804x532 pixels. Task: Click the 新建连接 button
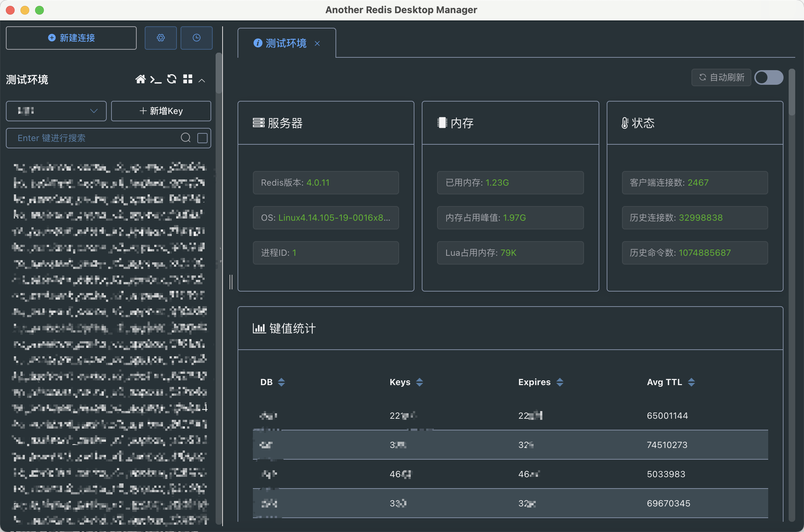tap(71, 38)
